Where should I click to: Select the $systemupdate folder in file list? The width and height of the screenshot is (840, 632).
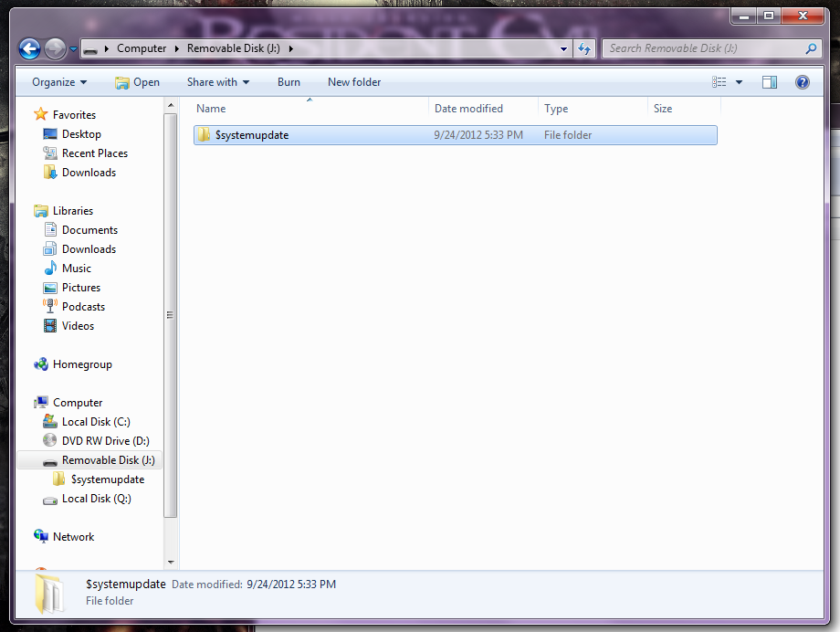pos(252,135)
